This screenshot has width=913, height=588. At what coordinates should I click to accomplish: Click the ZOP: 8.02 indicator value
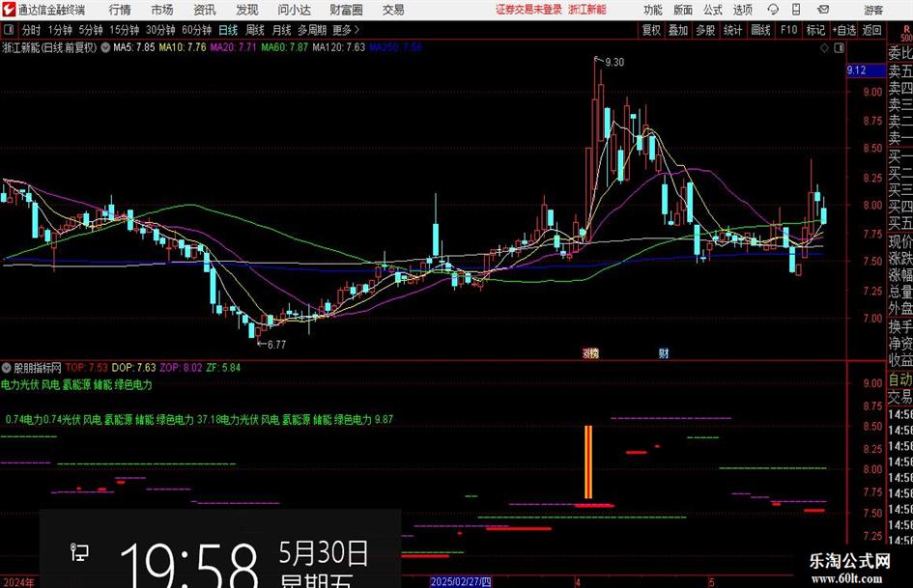(181, 368)
